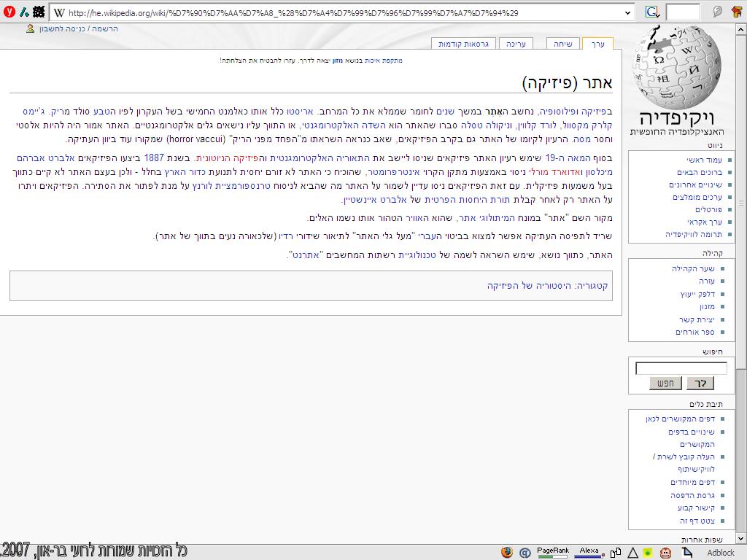Focus the Wikipedia sidebar search field

(681, 368)
